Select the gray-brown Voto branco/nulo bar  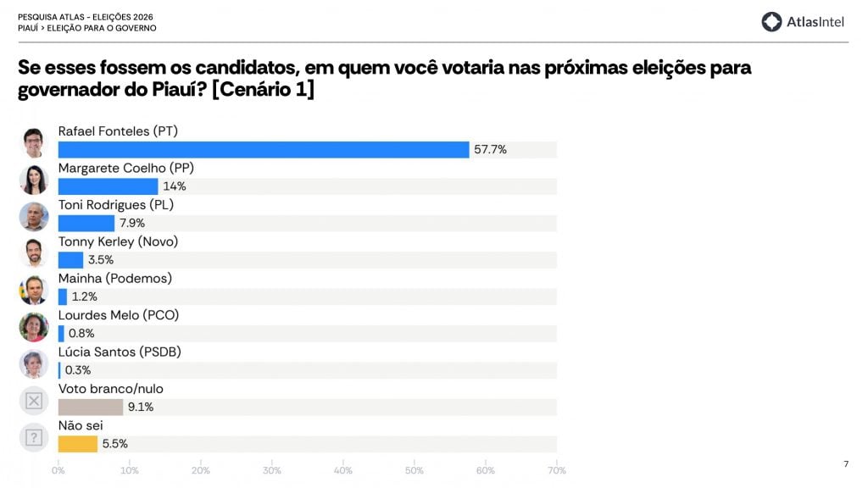pos(90,408)
